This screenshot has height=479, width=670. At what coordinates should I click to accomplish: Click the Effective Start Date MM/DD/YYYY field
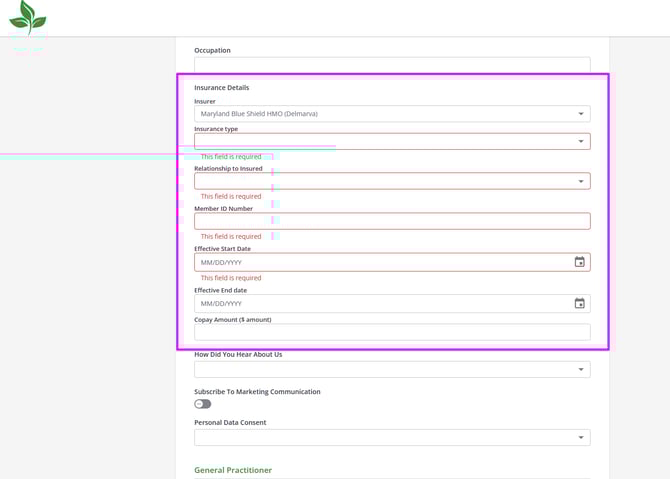(x=380, y=262)
